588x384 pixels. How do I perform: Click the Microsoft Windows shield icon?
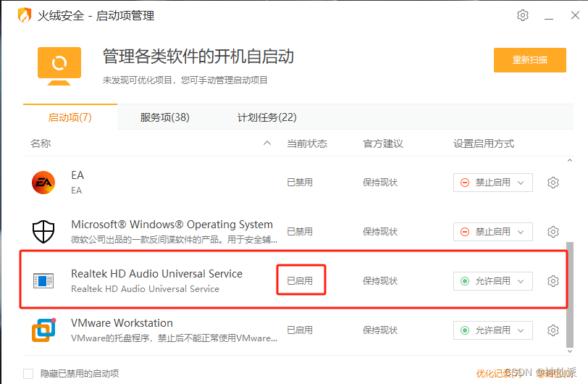(x=43, y=232)
